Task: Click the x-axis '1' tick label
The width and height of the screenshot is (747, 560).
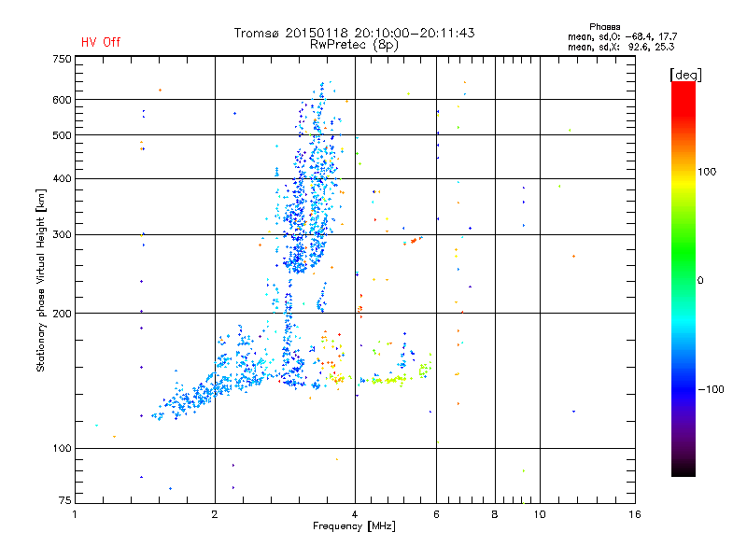Action: pyautogui.click(x=75, y=514)
